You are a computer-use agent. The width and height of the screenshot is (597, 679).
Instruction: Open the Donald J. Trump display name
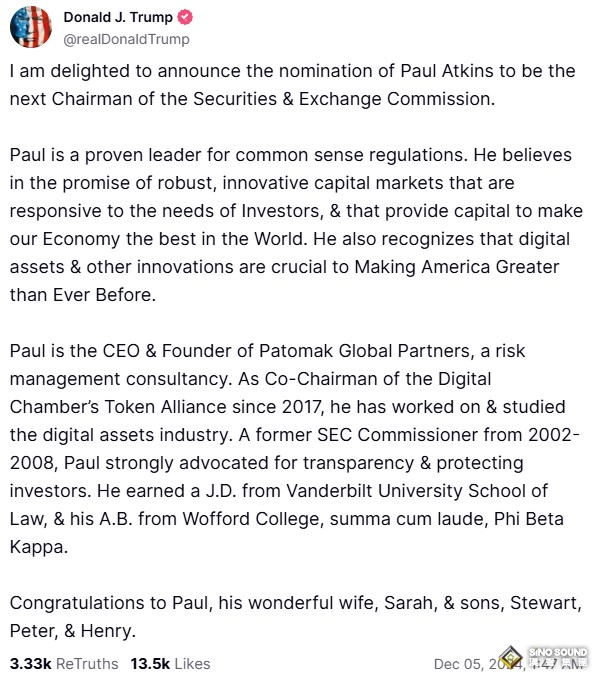coord(118,17)
